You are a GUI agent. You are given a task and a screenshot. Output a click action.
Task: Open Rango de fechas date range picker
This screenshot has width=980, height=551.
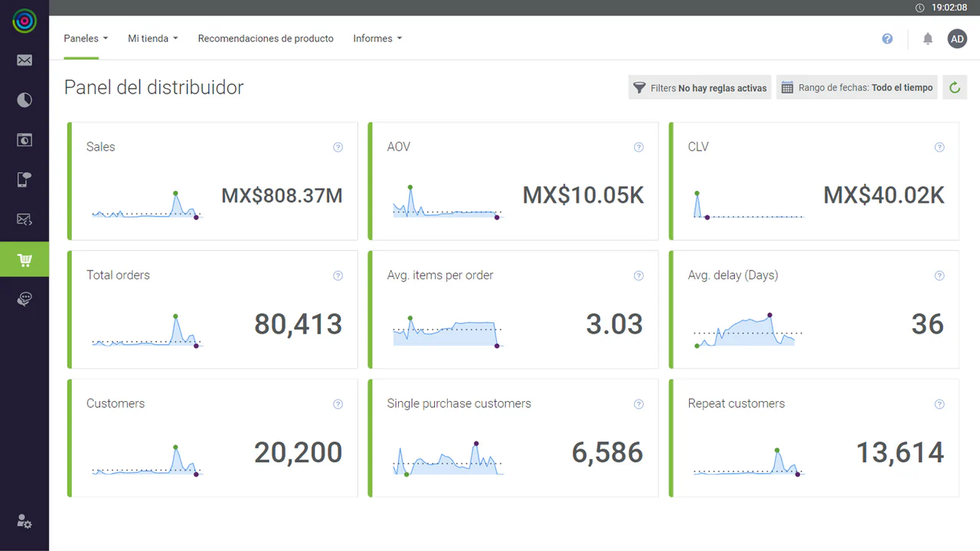[x=857, y=87]
